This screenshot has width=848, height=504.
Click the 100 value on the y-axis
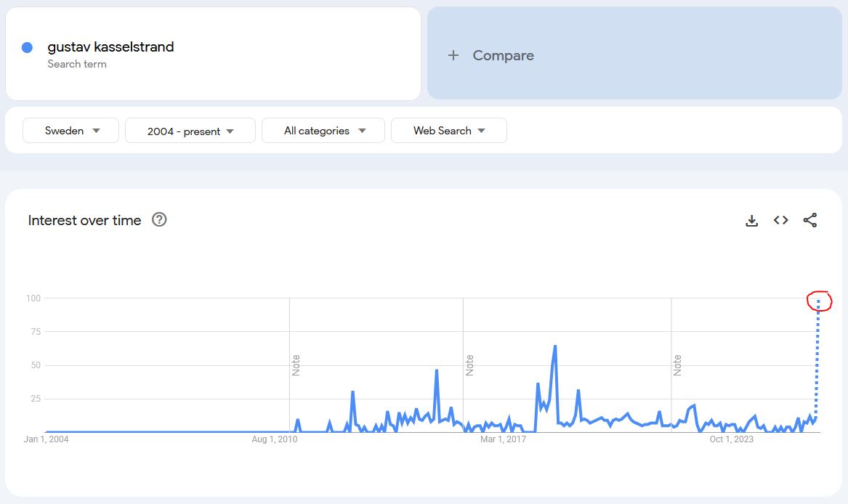[33, 298]
